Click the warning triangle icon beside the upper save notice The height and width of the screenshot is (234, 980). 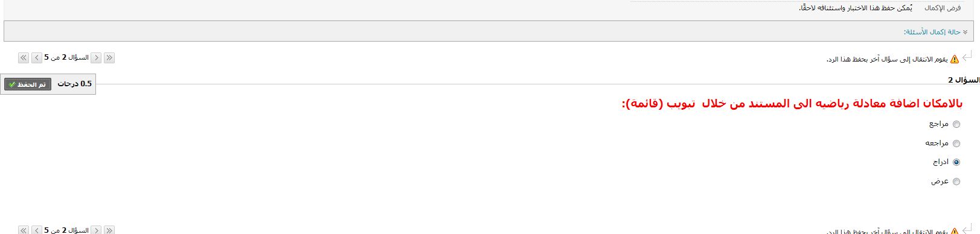point(955,59)
